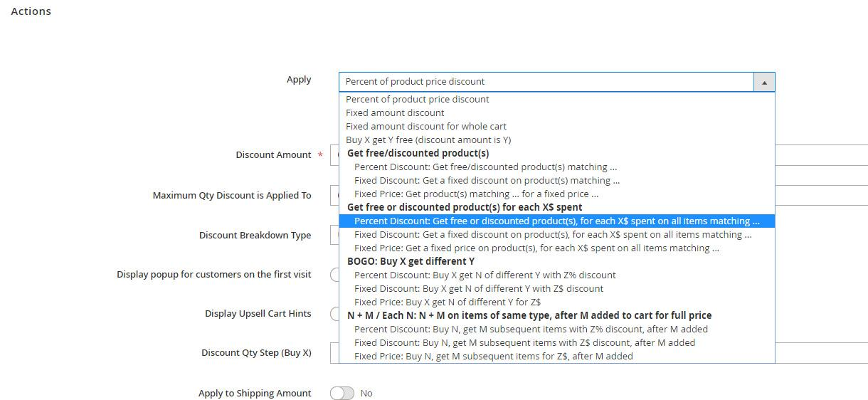
Task: Choose Percent Discount: Buy N get M subsequent
Action: (x=556, y=329)
